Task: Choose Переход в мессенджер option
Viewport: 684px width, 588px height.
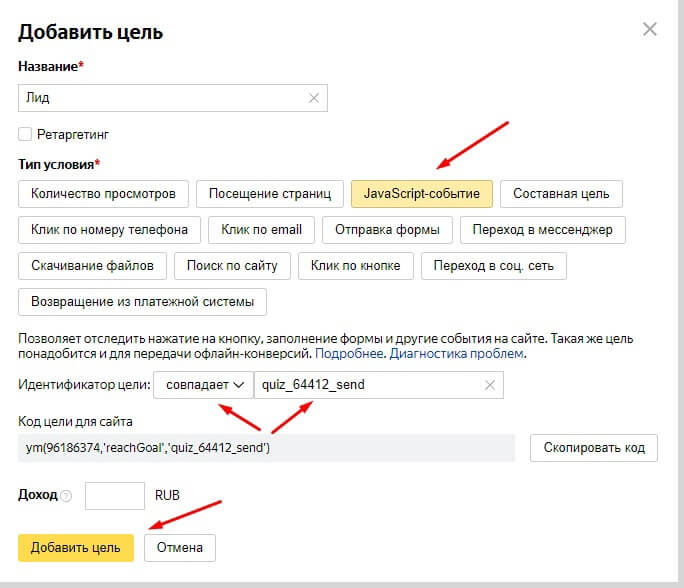Action: (543, 229)
